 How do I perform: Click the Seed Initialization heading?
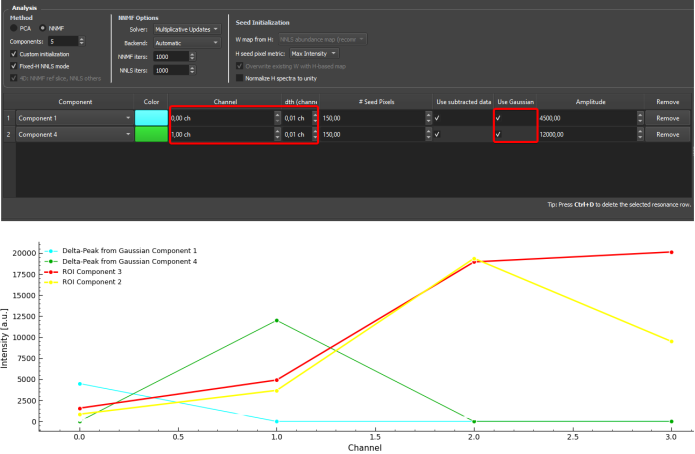pos(262,23)
